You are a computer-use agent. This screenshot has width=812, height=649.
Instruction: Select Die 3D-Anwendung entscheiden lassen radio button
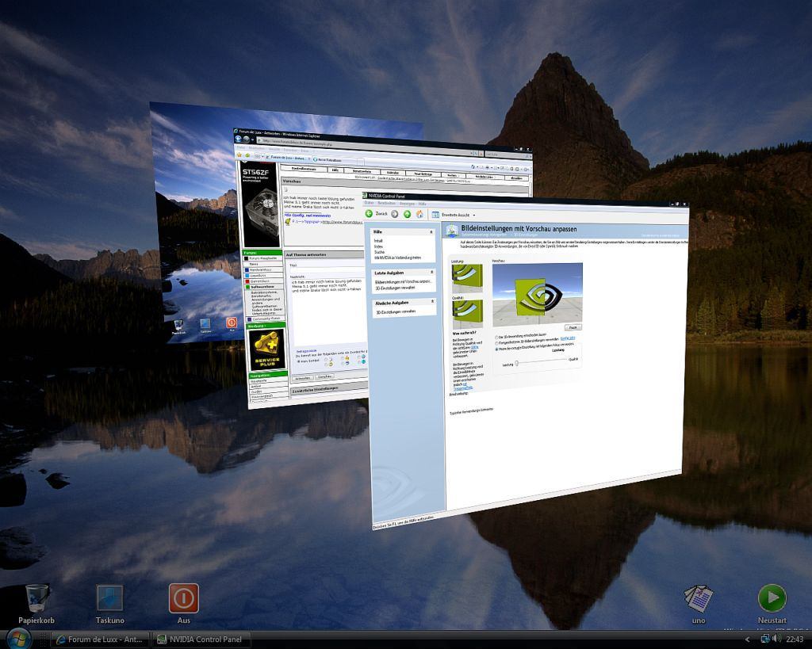coord(496,338)
